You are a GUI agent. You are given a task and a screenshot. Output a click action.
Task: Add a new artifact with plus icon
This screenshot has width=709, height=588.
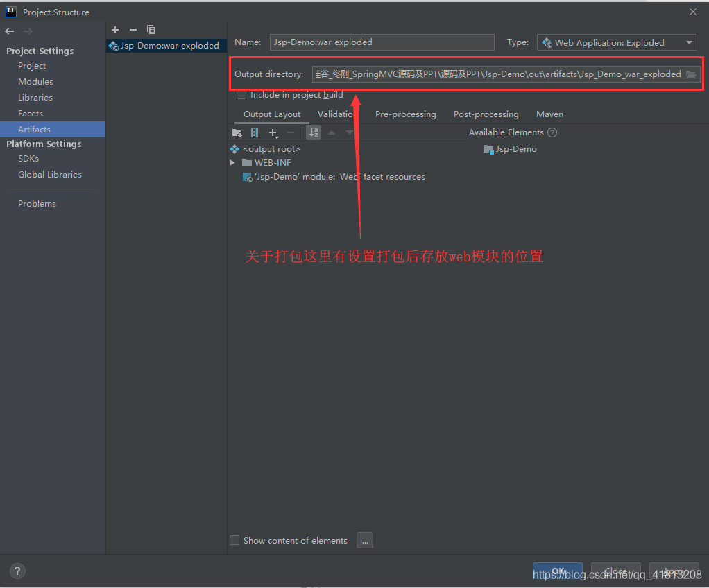pos(115,30)
